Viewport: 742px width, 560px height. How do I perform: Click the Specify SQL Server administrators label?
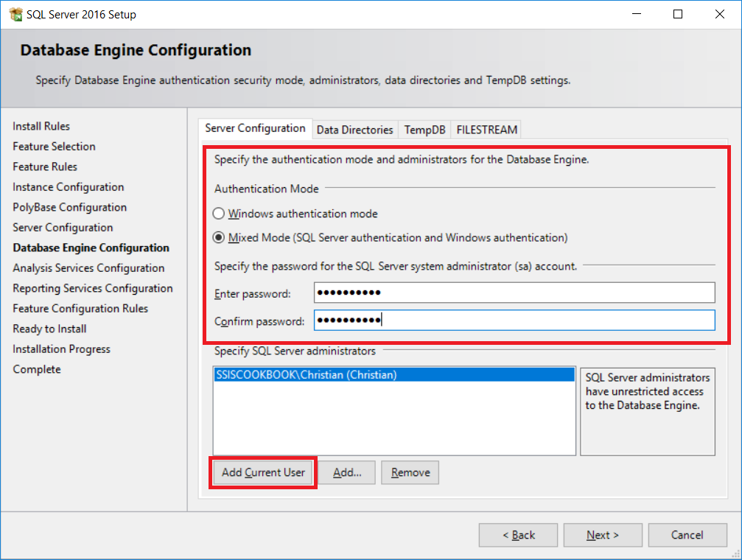click(295, 351)
